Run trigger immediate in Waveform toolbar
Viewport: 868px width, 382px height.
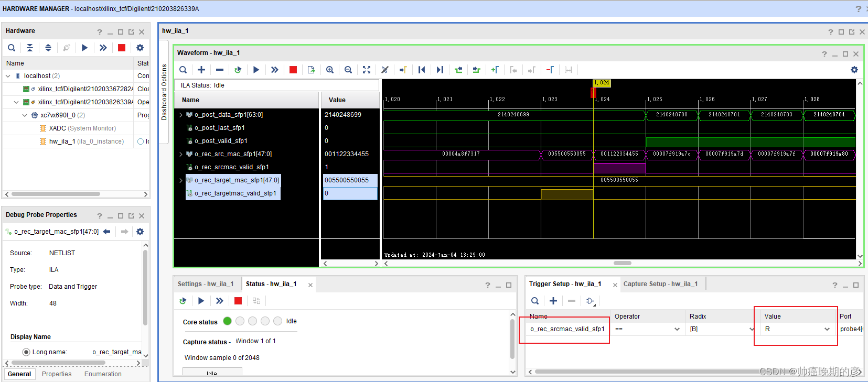pyautogui.click(x=274, y=70)
